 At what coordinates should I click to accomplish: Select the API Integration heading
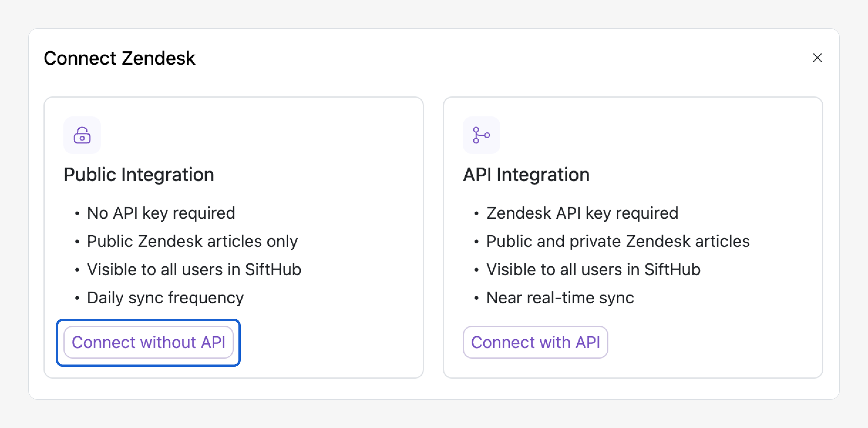526,175
